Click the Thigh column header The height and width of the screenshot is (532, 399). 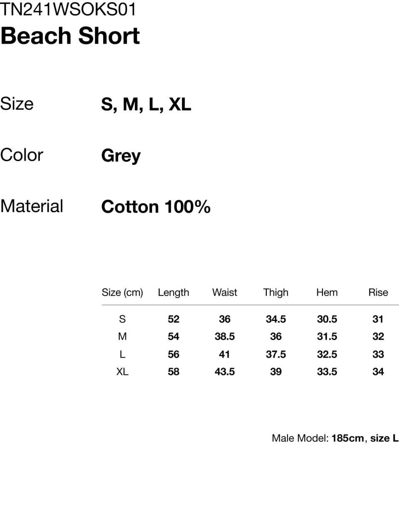coord(276,292)
